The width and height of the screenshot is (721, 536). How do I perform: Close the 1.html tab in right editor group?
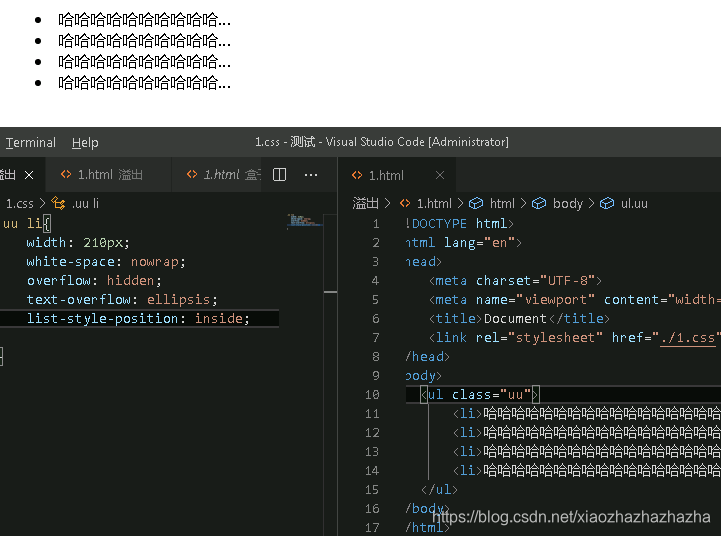[x=440, y=175]
